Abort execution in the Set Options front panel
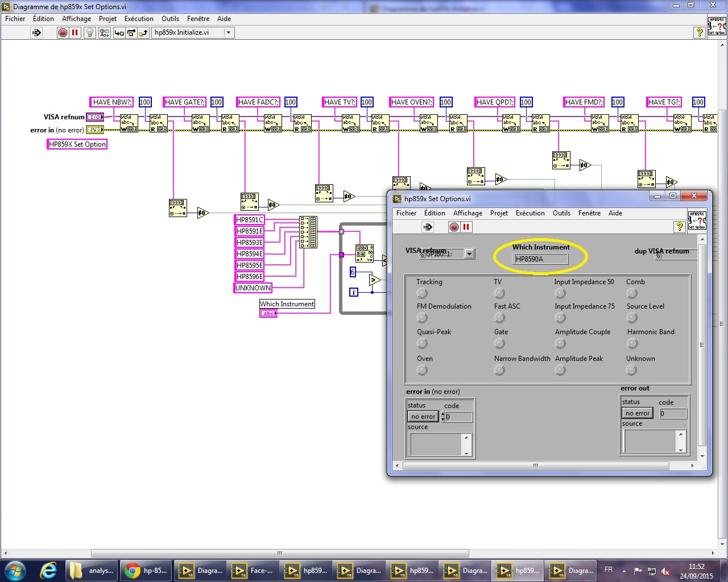Screen dimensions: 728x582 454,227
